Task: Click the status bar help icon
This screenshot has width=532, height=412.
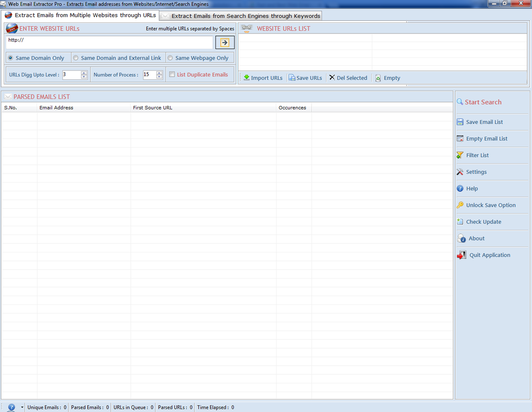Action: pos(11,407)
